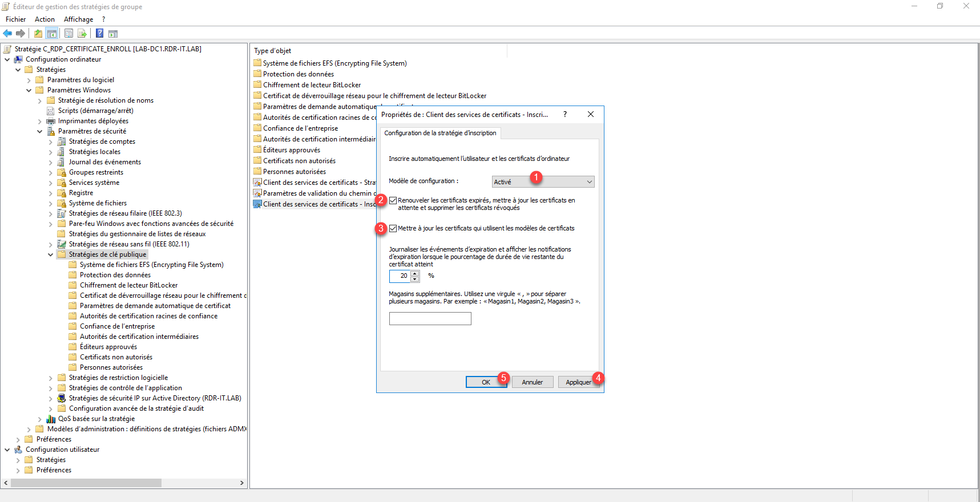Click the Up one level folder icon
The image size is (980, 502).
click(x=38, y=34)
